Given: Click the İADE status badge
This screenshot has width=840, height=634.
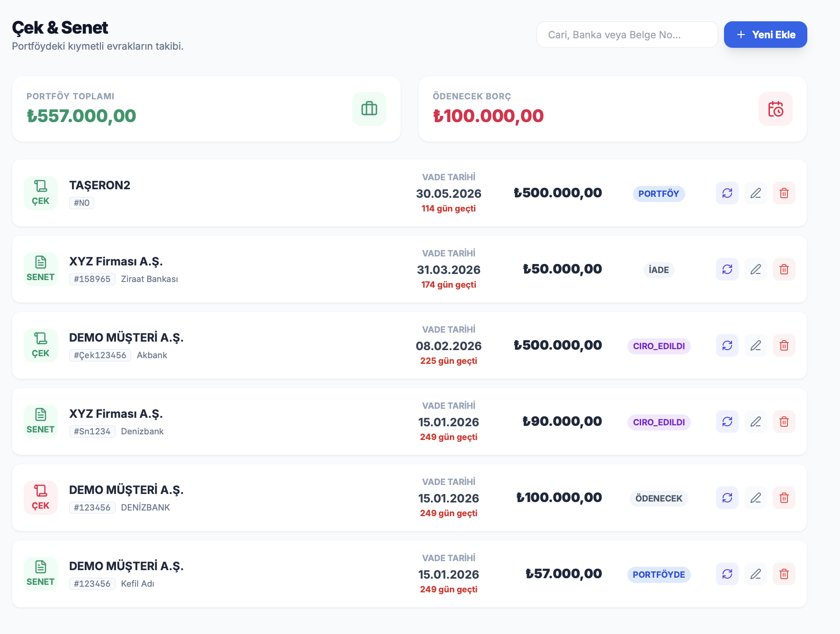Looking at the screenshot, I should point(659,270).
